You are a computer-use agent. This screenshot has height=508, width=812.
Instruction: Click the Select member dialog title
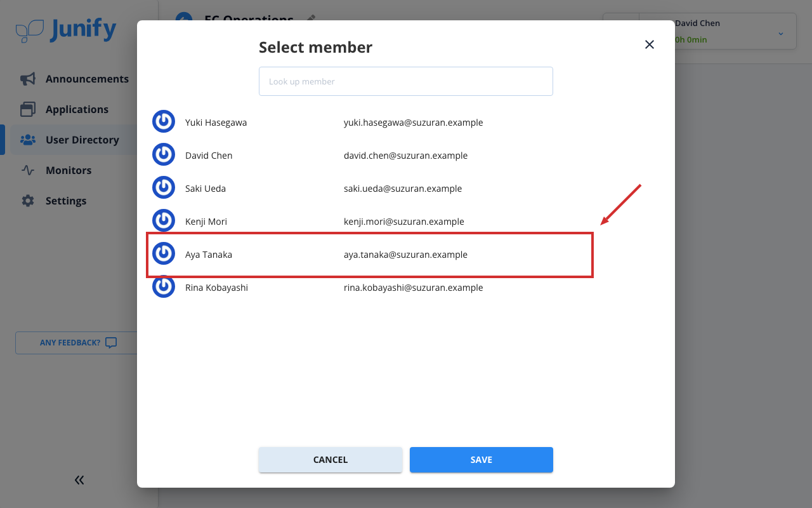(315, 48)
